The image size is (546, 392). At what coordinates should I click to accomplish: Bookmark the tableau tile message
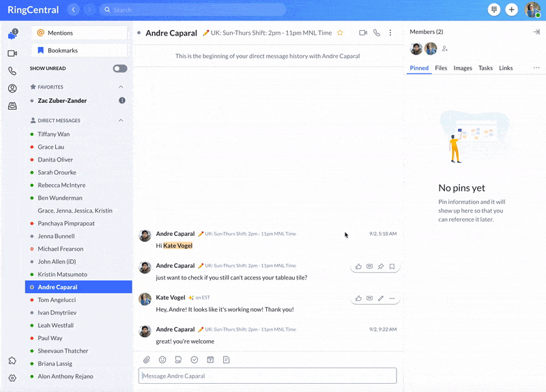point(392,267)
